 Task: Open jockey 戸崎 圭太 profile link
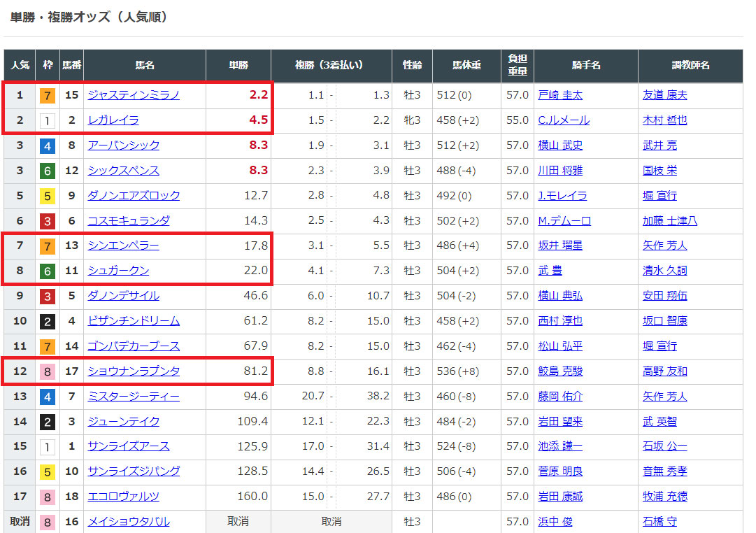[x=559, y=95]
